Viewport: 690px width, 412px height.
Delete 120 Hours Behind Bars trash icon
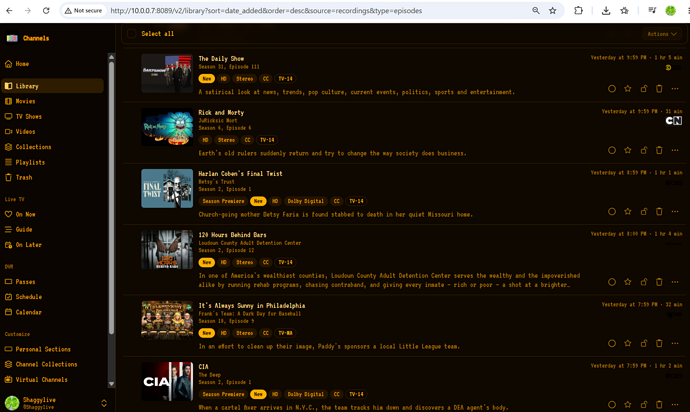click(659, 282)
